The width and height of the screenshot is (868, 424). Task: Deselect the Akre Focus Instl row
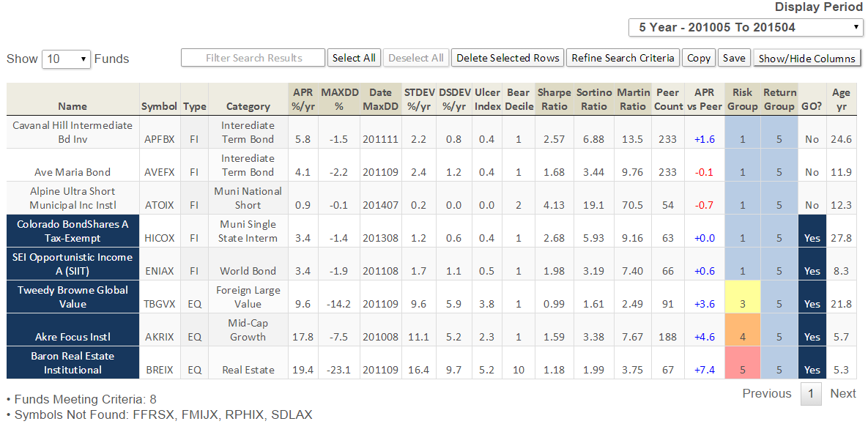(x=73, y=337)
